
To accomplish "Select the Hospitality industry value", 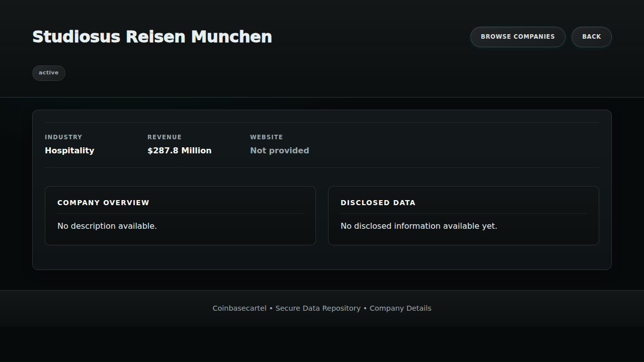I will [x=69, y=150].
